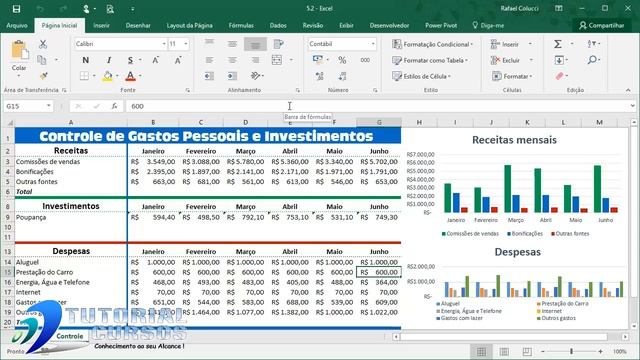
Task: Click the Clear eraser icon
Action: click(x=559, y=76)
